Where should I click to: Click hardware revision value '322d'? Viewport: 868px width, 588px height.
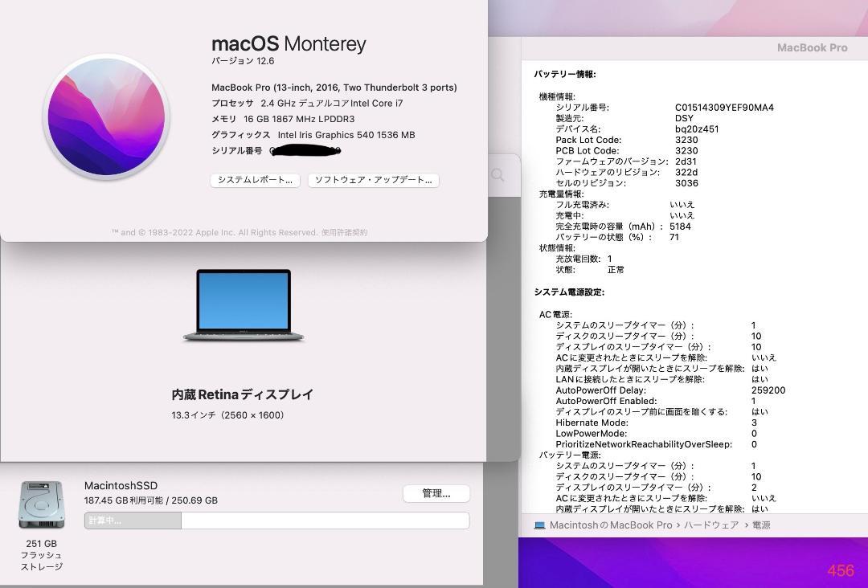tap(686, 172)
